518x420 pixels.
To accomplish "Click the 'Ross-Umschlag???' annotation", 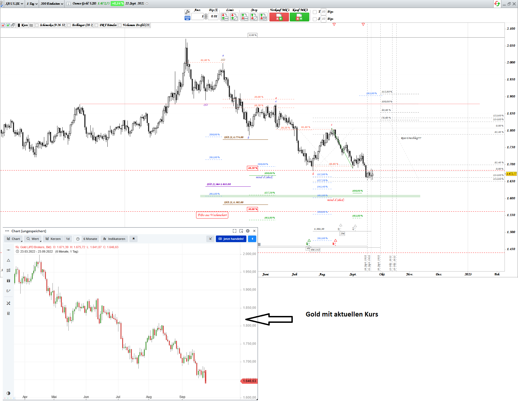I will [x=411, y=138].
